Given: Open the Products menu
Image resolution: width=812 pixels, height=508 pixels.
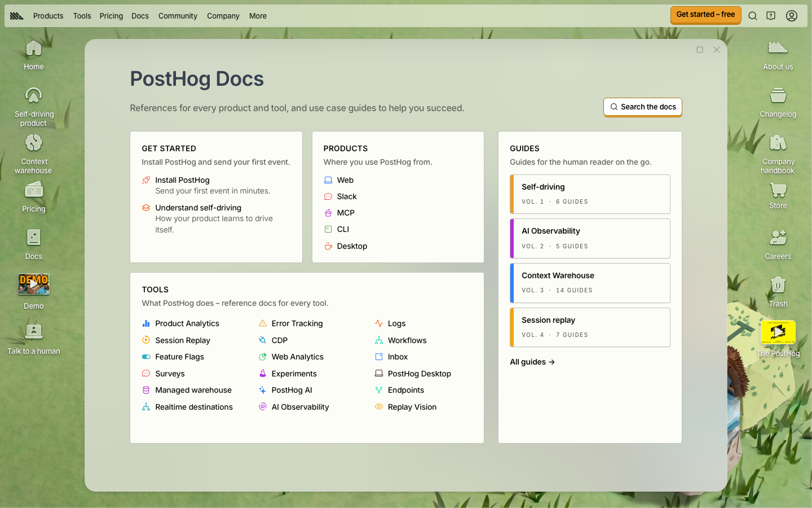Looking at the screenshot, I should pos(48,16).
